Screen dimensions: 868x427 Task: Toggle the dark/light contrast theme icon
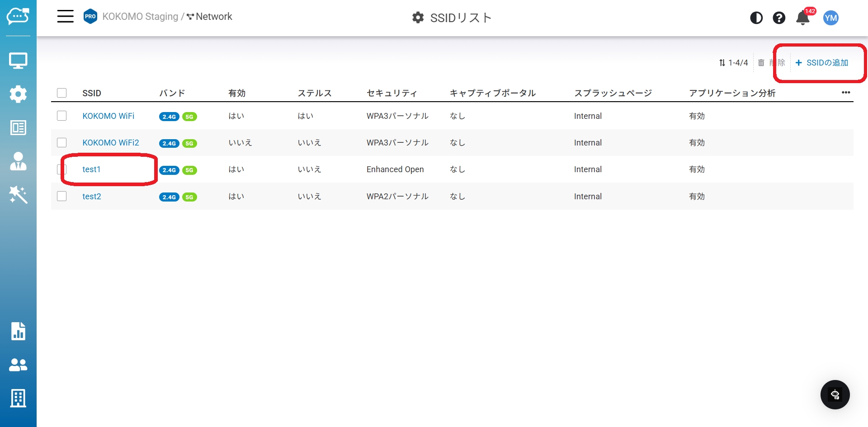756,18
